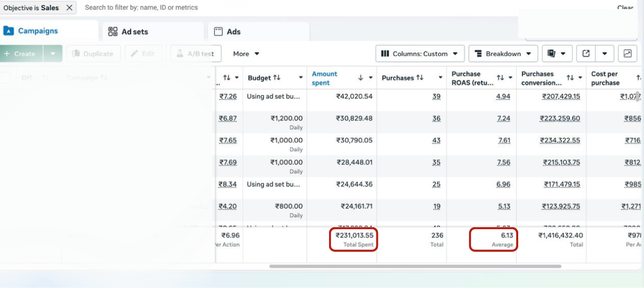
Task: Click the horizontal table scrollbar
Action: (x=415, y=266)
